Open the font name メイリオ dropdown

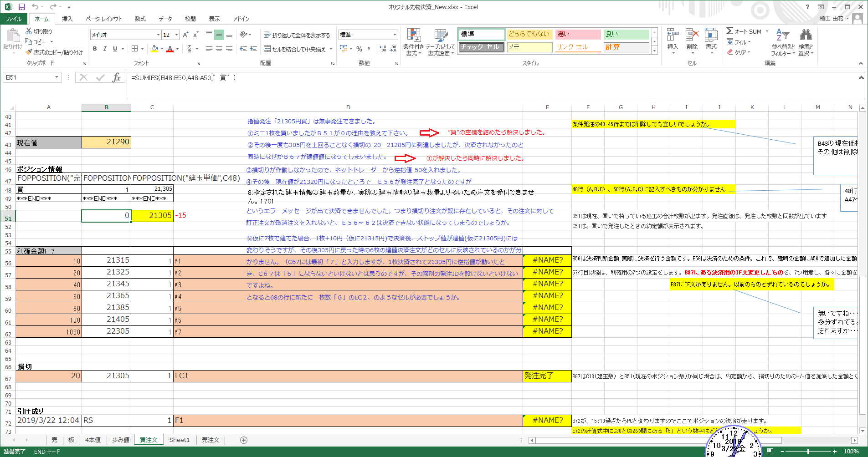coord(158,35)
